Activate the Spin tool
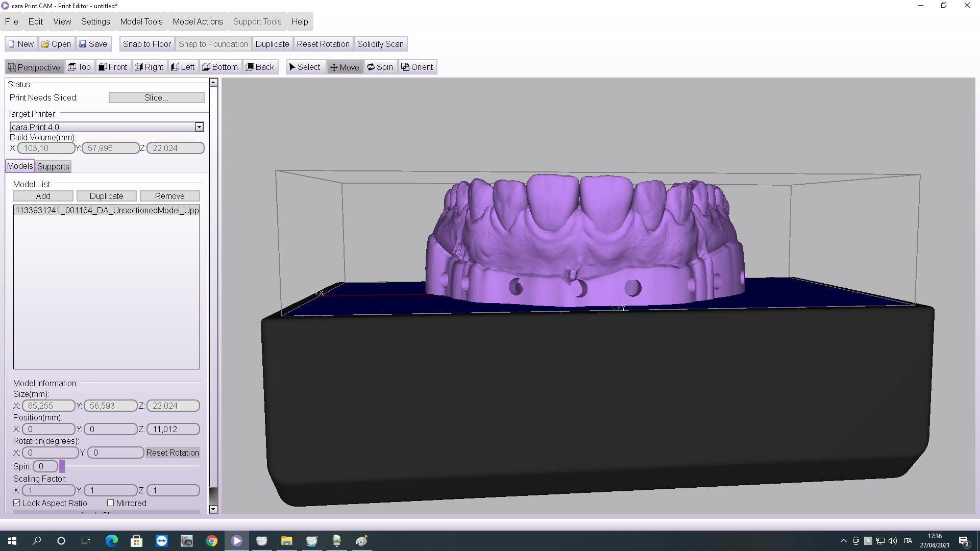The height and width of the screenshot is (551, 980). point(380,67)
